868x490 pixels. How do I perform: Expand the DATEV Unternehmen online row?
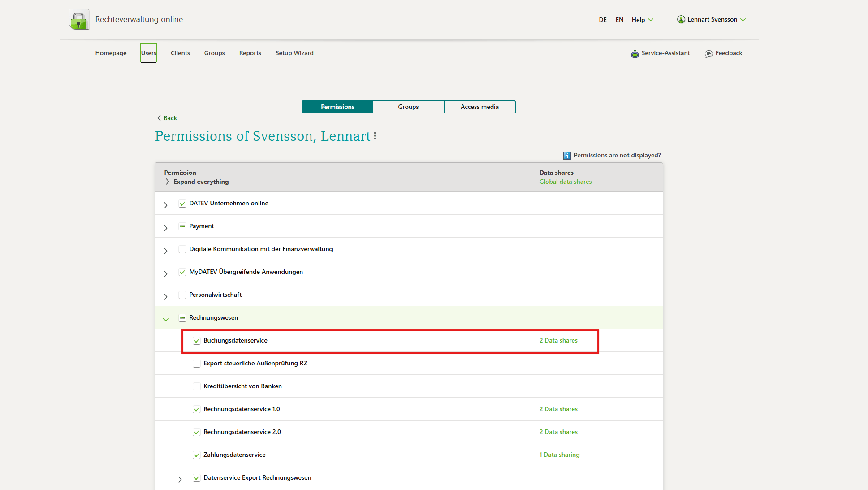(166, 205)
